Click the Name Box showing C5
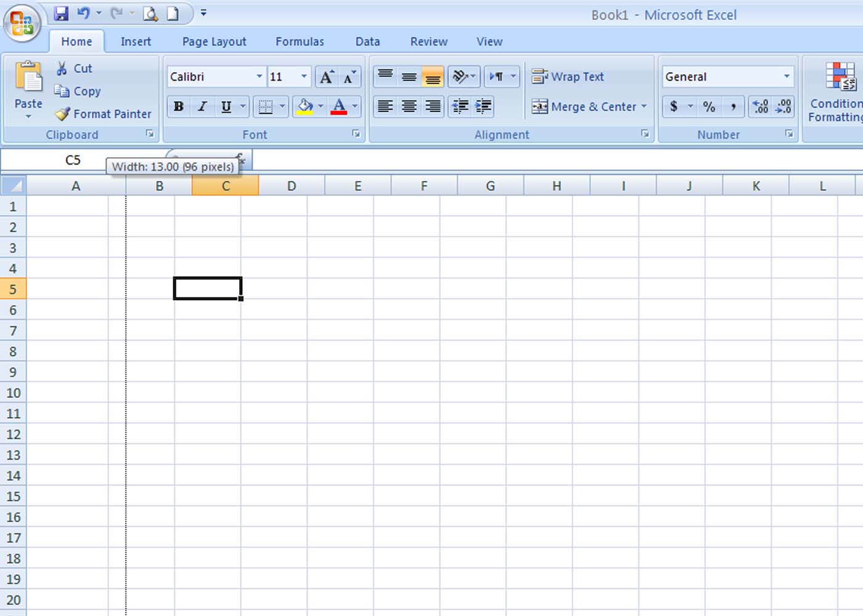863x616 pixels. click(x=73, y=160)
